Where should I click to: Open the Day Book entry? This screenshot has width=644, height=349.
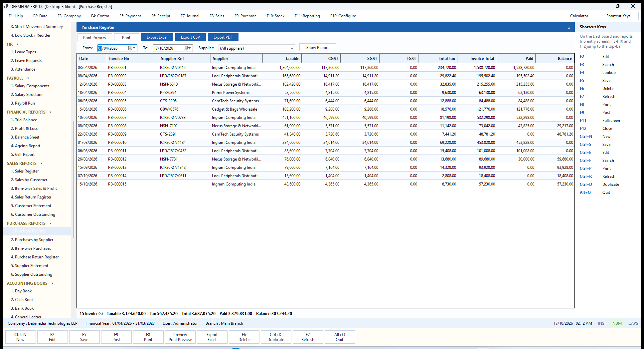(21, 291)
